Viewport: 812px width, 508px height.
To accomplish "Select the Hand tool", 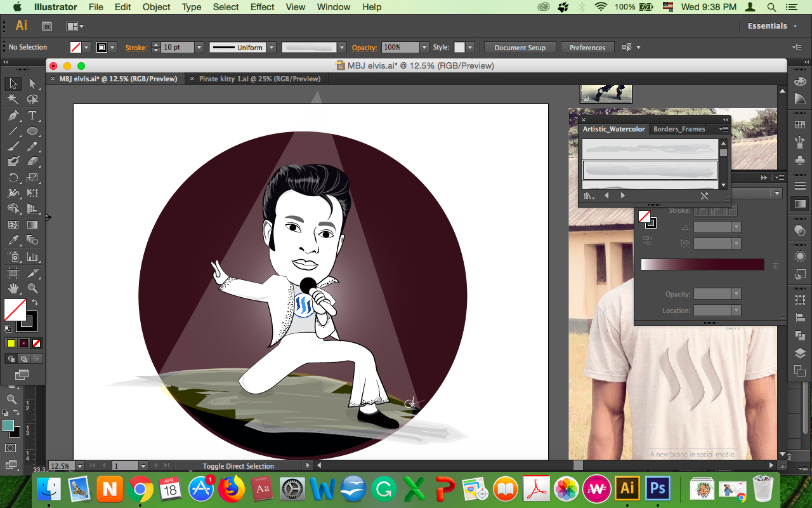I will (13, 288).
